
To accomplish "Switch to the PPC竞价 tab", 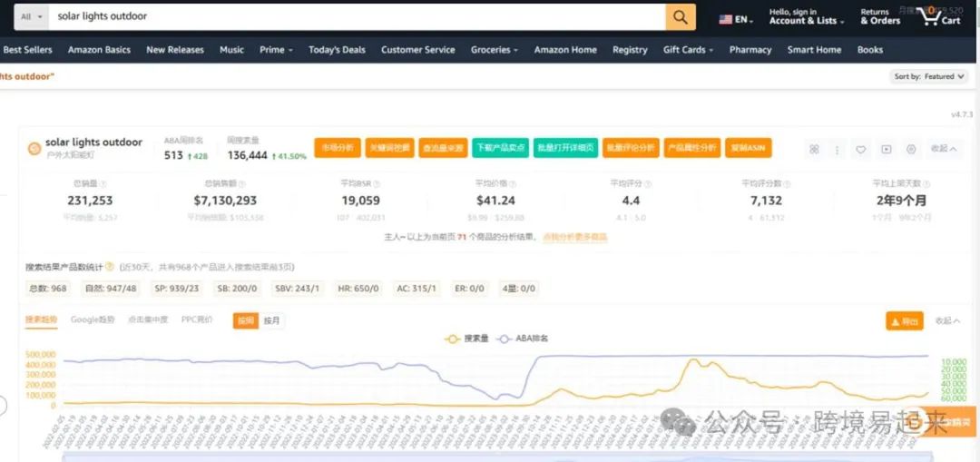I will click(197, 319).
